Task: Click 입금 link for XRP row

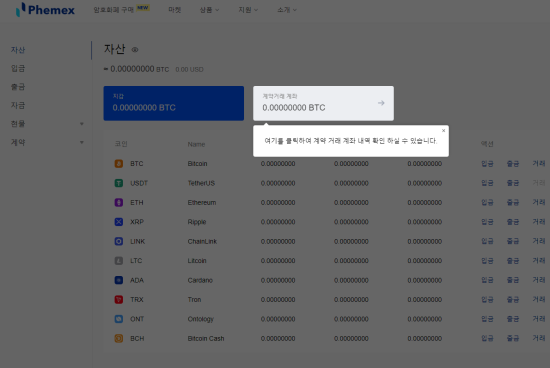Action: click(487, 222)
